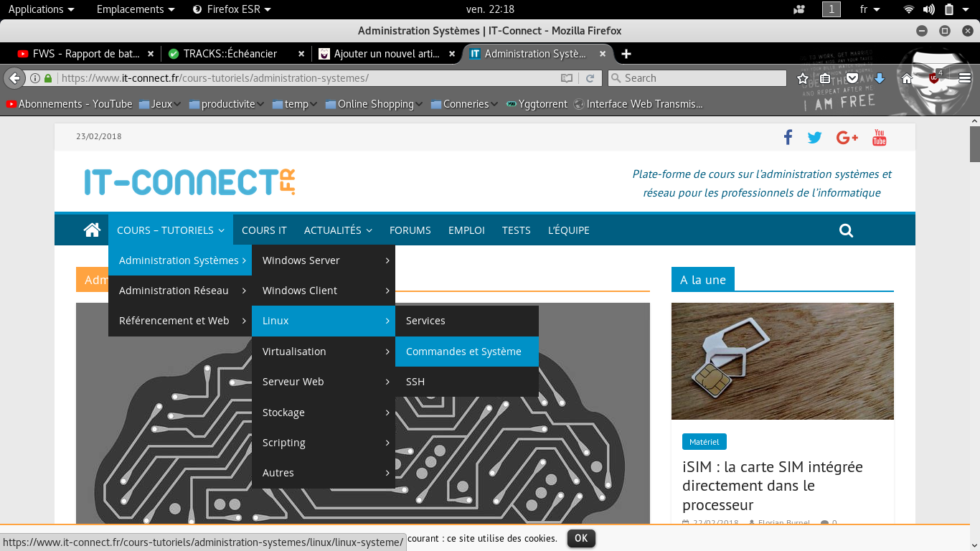The height and width of the screenshot is (551, 980).
Task: Open the Jeux bookmarks folder
Action: [x=161, y=104]
